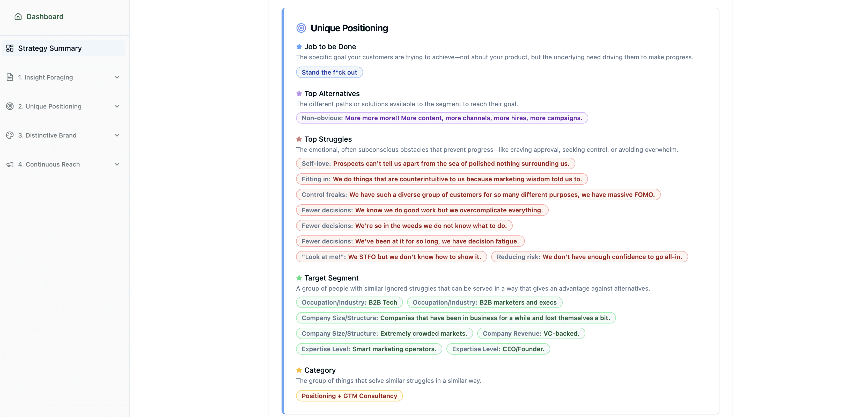Expand the Insight Foraging chevron
868x417 pixels.
[117, 77]
